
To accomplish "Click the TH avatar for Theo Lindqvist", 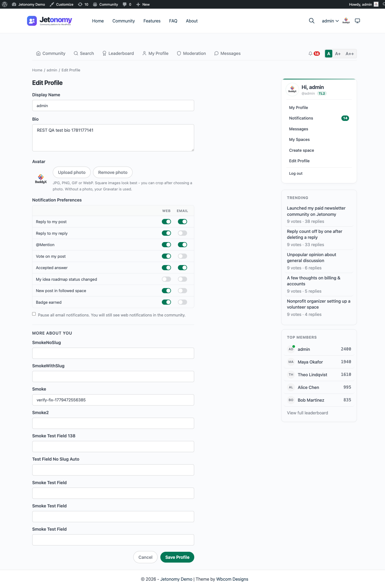I will coord(291,375).
